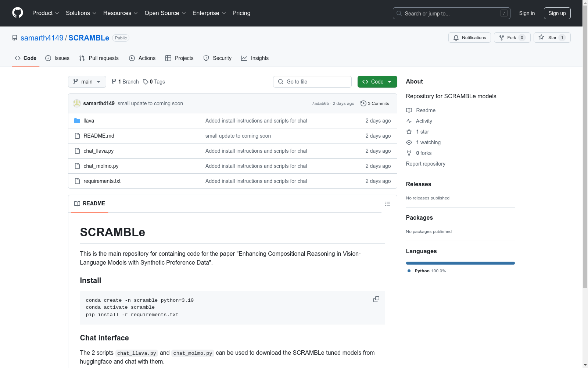Open the README.md file name

[99, 136]
